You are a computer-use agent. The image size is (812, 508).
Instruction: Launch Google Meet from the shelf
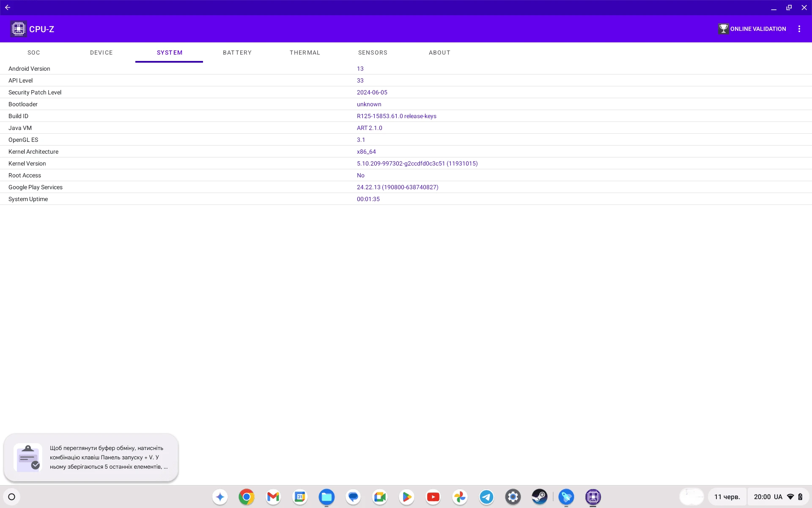380,497
